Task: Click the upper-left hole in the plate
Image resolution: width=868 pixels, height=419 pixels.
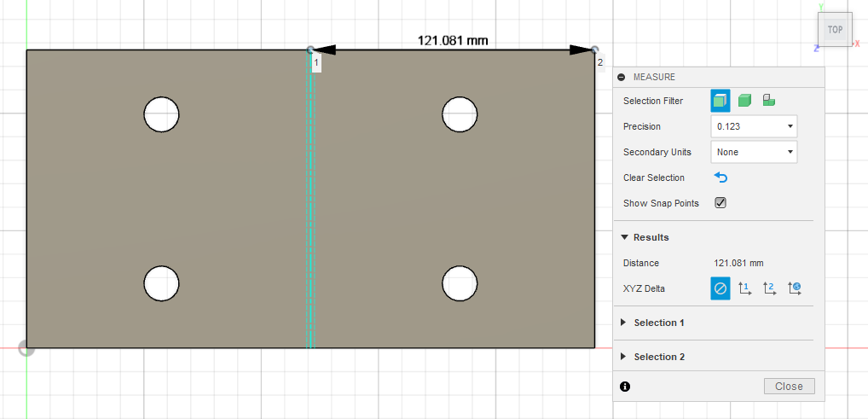Action: coord(161,114)
